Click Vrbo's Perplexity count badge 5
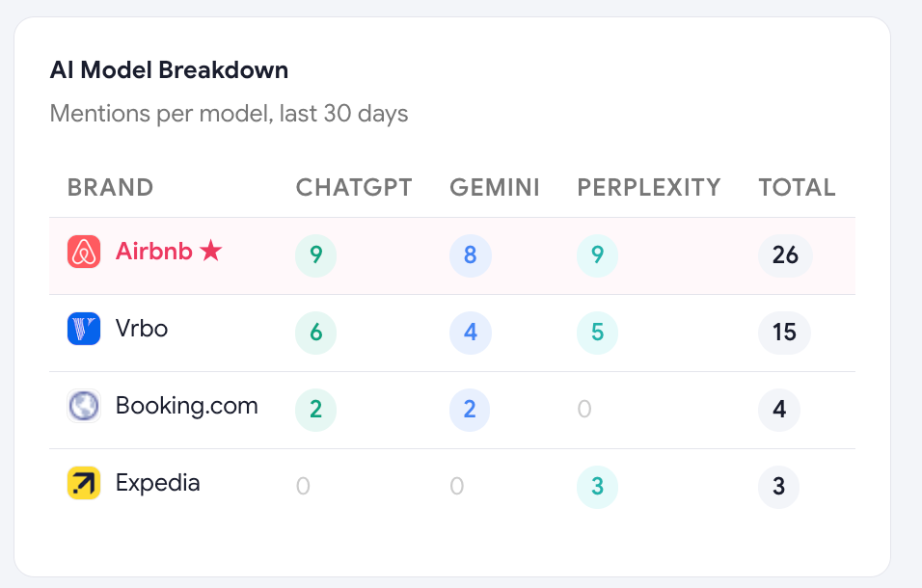This screenshot has height=588, width=922. (597, 333)
